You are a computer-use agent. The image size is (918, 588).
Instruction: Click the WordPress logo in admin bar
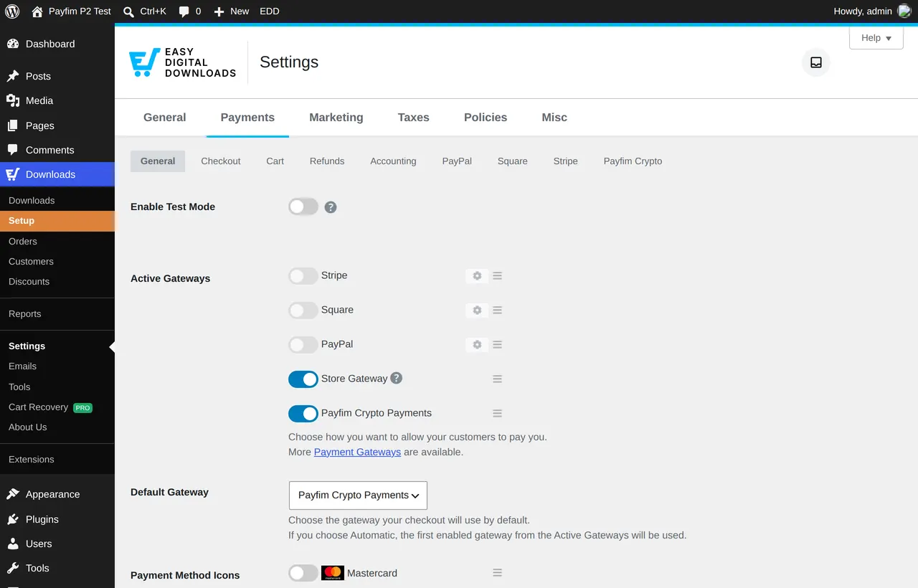[x=12, y=11]
